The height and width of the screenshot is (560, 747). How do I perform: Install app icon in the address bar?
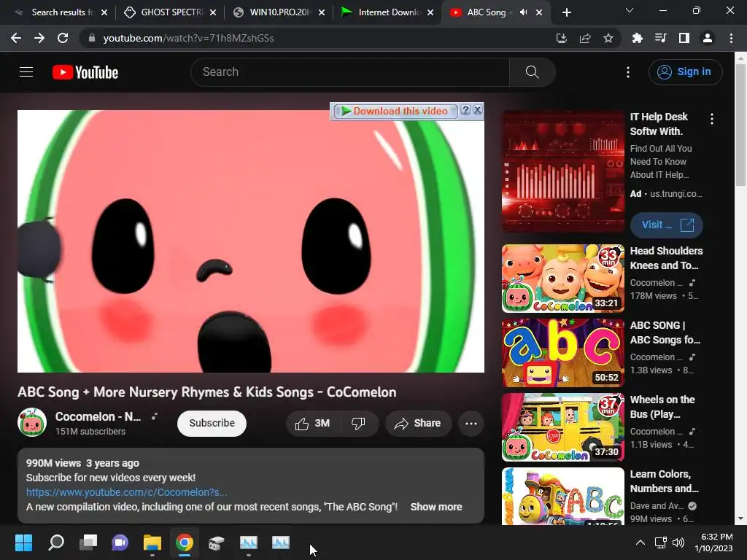(x=562, y=38)
